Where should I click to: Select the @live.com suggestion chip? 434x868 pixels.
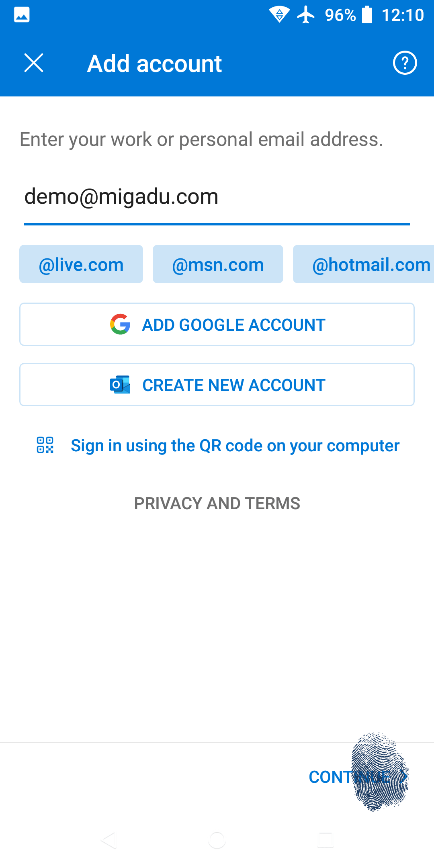coord(81,264)
